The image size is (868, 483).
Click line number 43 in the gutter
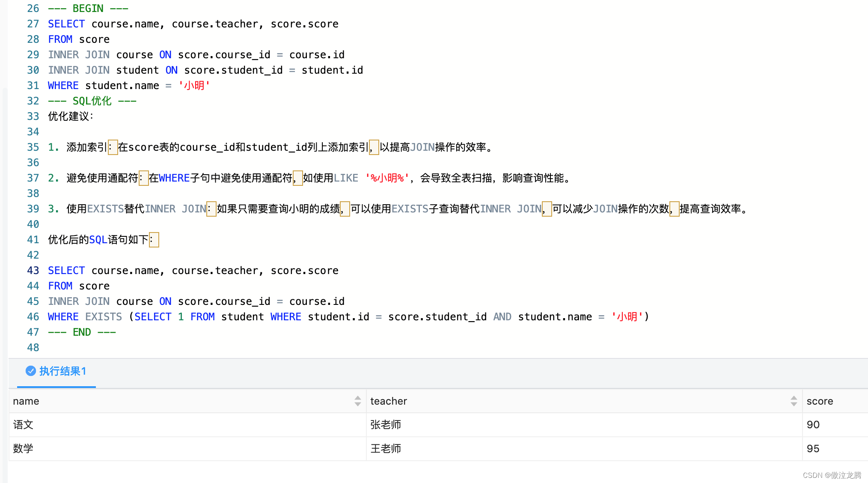(33, 270)
